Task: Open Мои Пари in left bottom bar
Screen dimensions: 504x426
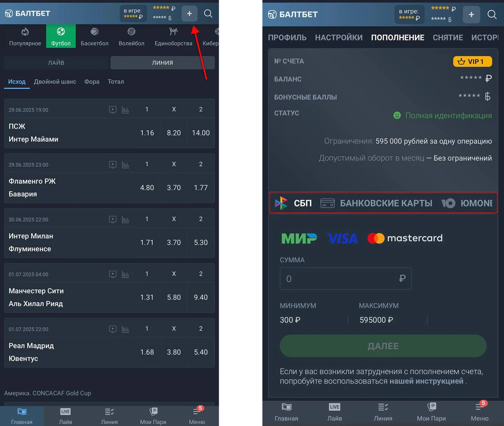Action: (153, 416)
